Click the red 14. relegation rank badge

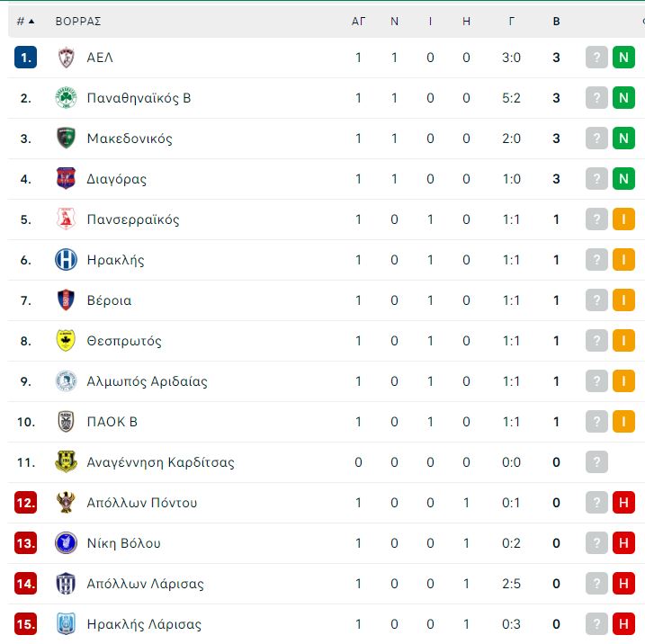pos(25,584)
